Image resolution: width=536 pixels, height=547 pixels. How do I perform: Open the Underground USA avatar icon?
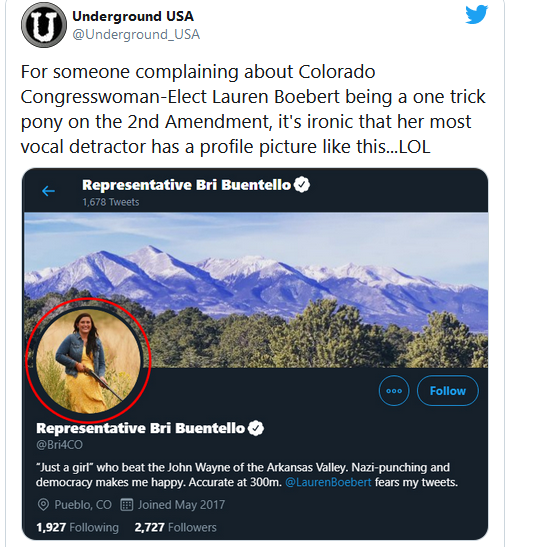click(x=44, y=25)
